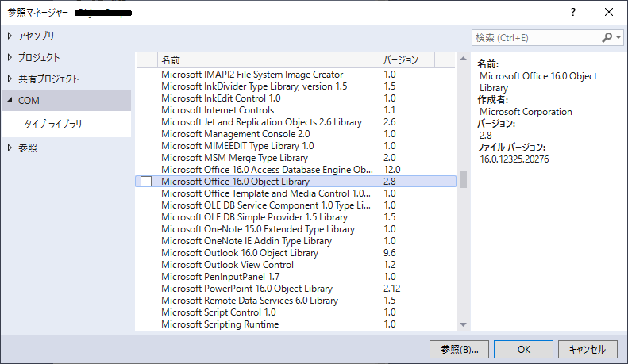Select Microsoft Jet and Replication Objects 2.6 Library

pyautogui.click(x=295, y=122)
